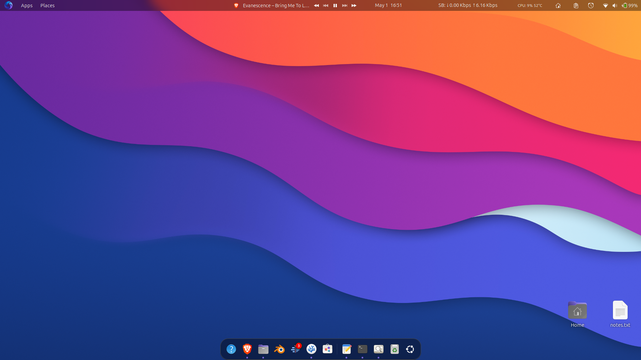The height and width of the screenshot is (360, 641).
Task: Open the alarm clock tray icon
Action: click(591, 5)
